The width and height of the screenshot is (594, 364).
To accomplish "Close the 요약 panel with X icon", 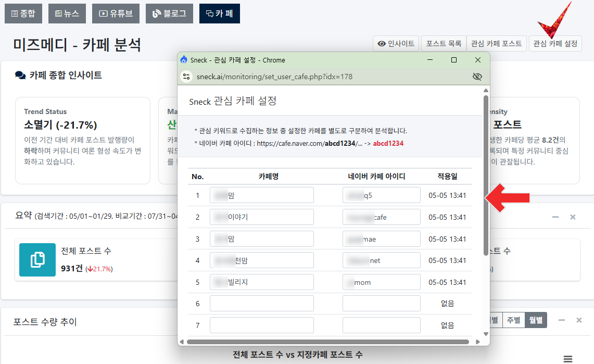I will point(573,217).
